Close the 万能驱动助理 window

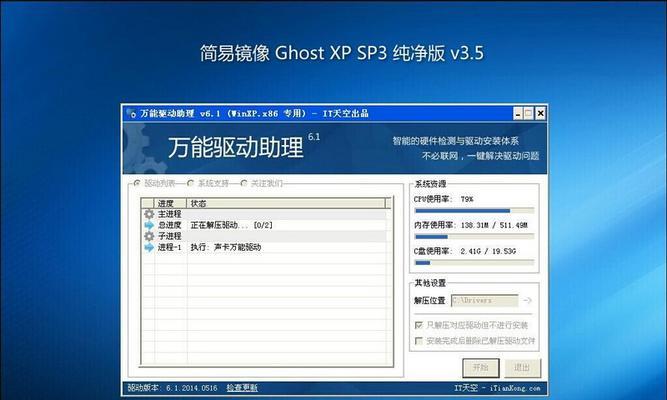540,113
